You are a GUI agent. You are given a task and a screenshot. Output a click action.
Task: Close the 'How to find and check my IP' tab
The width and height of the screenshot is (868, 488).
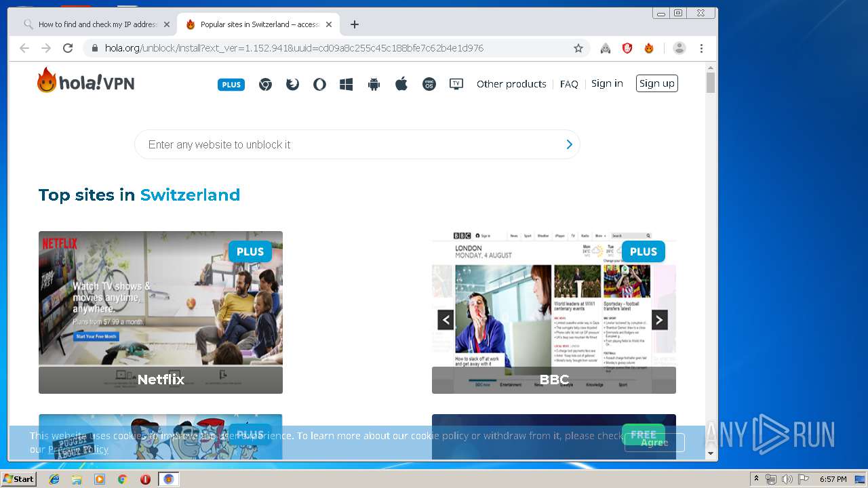pyautogui.click(x=167, y=24)
